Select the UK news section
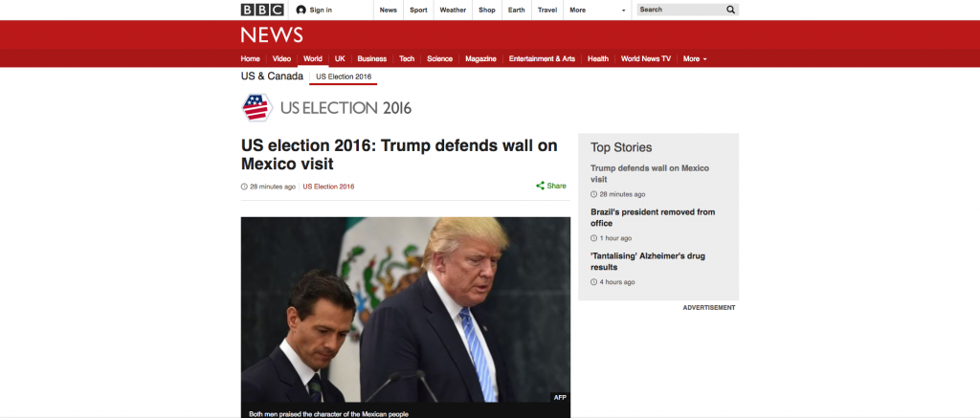 point(340,58)
